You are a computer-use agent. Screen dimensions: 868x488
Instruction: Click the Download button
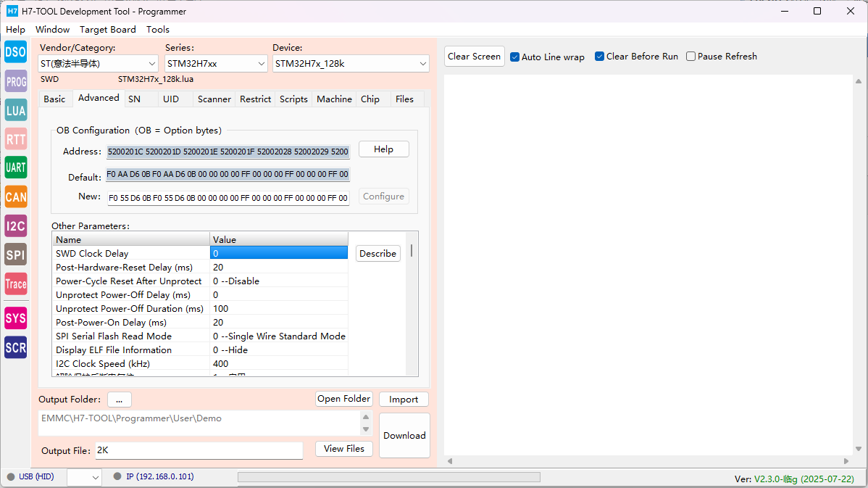405,435
